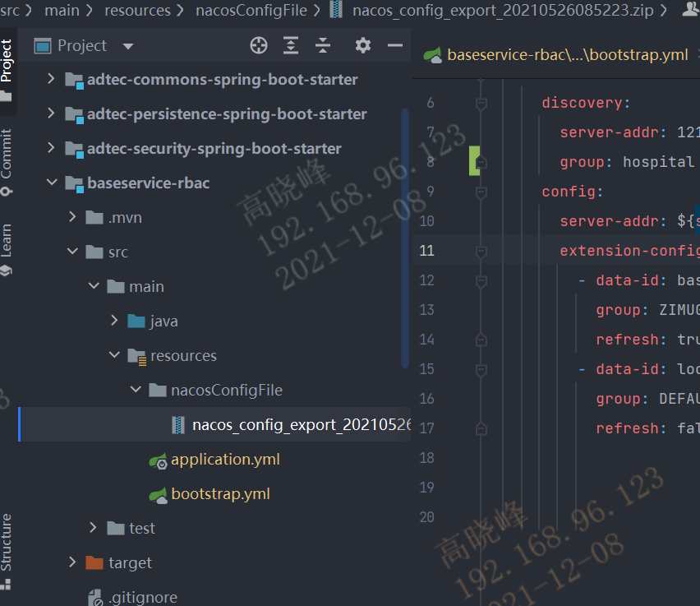Collapse the src folder chevron

pos(73,252)
